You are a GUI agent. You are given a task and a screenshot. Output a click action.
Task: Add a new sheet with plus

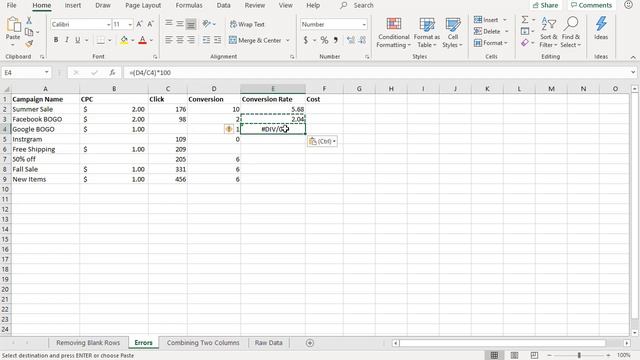tap(310, 343)
